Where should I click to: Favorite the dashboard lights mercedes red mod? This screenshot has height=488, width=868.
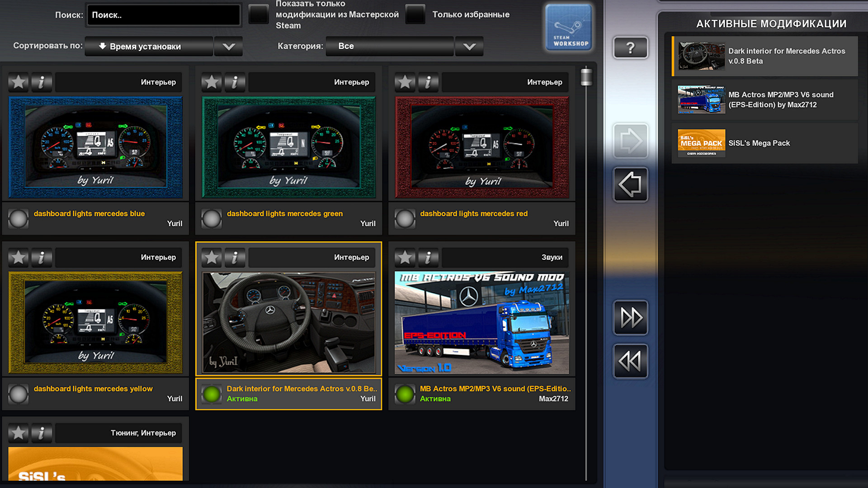405,82
